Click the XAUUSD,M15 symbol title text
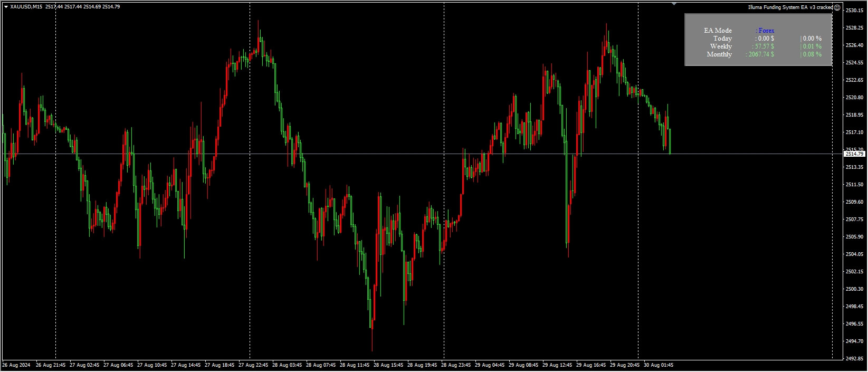868x372 pixels. (26, 7)
